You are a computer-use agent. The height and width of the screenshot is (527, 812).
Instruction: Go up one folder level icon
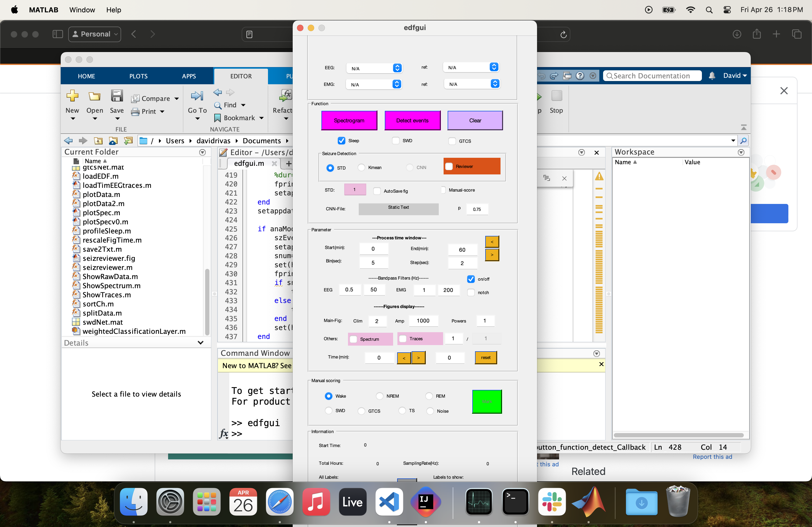point(98,141)
